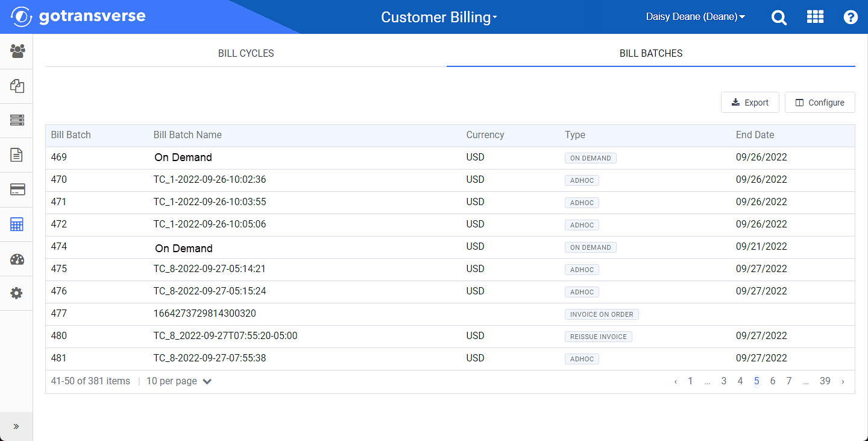Open the Customer Billing module dropdown

click(x=439, y=17)
